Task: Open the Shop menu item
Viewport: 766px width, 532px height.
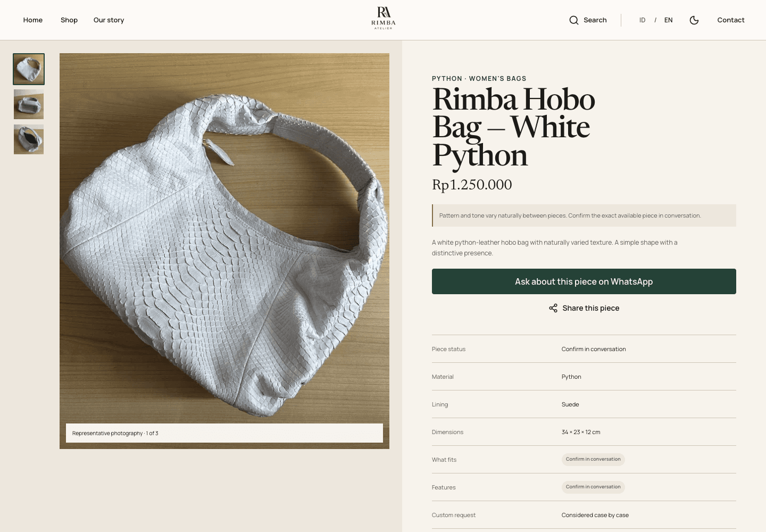Action: [69, 20]
